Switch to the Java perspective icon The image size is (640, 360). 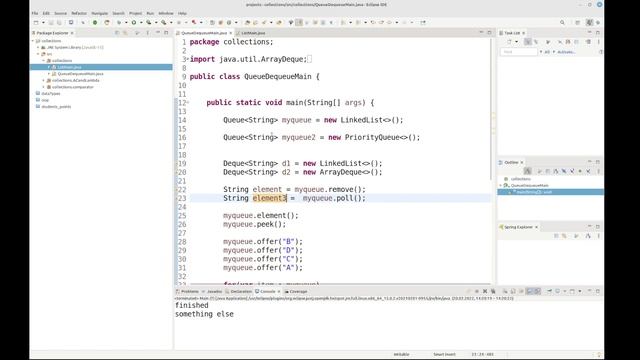pos(589,22)
